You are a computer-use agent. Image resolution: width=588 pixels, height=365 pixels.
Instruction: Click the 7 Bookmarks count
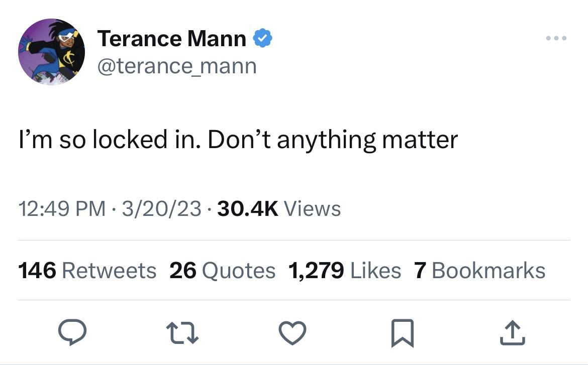coord(479,271)
